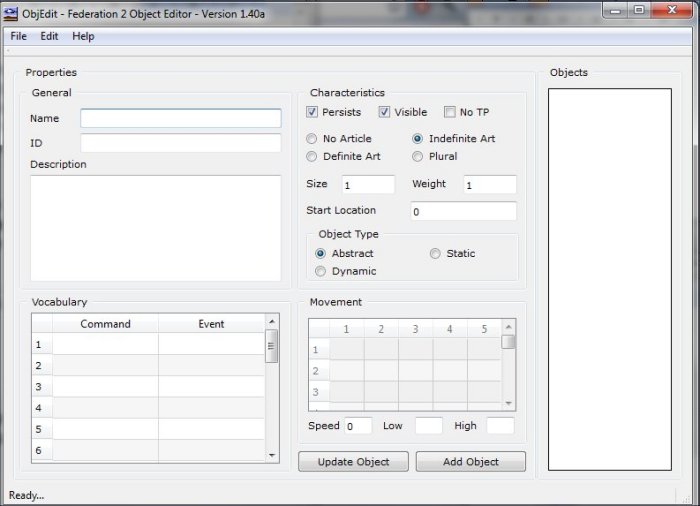Click the Weight value field

pos(490,184)
